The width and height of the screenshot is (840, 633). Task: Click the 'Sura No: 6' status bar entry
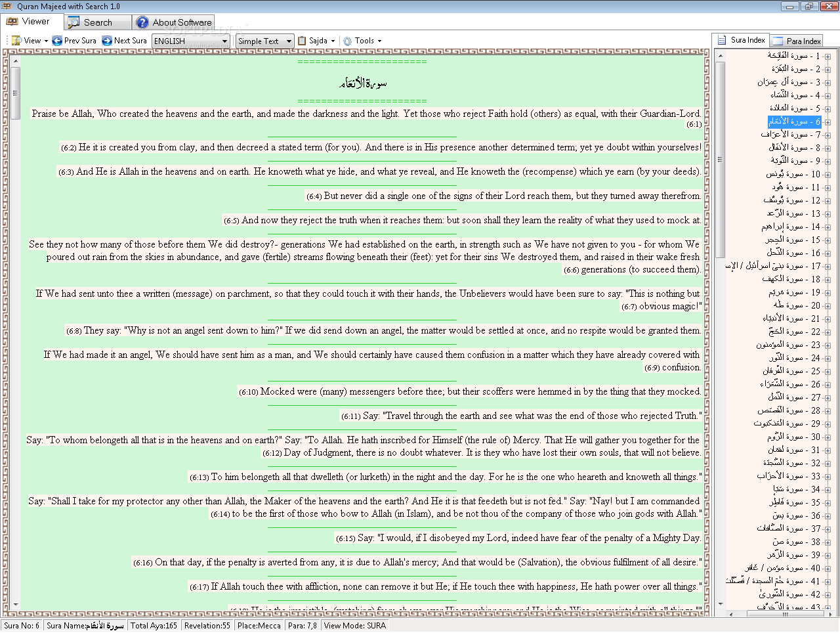point(22,626)
